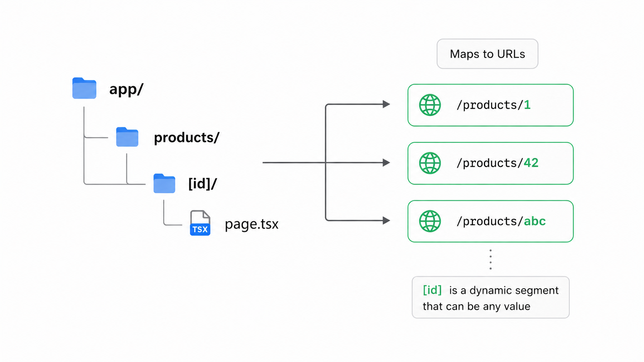This screenshot has height=362, width=644.
Task: Click the globe icon beside /products/42
Action: 430,163
